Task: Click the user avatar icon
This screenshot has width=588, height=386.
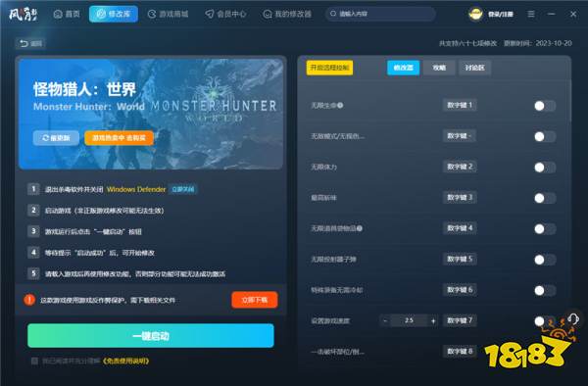Action: (475, 15)
